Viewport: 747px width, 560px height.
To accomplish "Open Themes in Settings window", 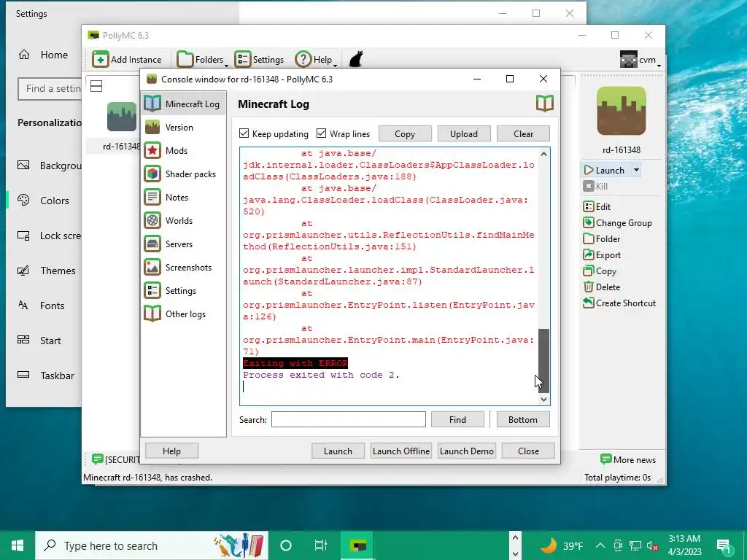I will 47,271.
